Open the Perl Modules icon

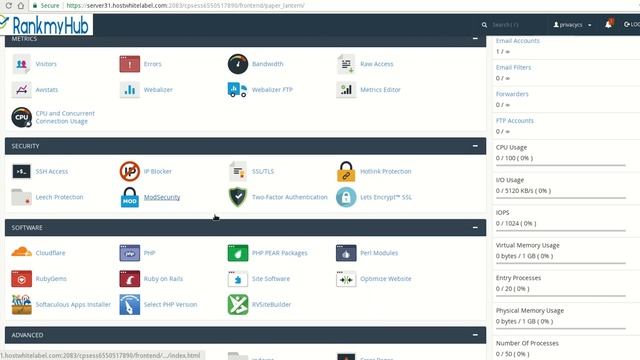tap(346, 253)
